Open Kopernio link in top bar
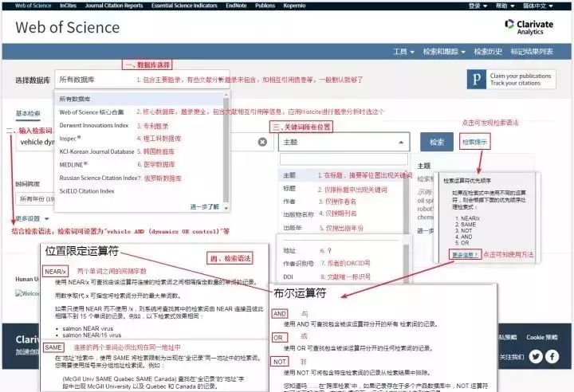Viewport: 574px width, 392px height. (x=294, y=6)
